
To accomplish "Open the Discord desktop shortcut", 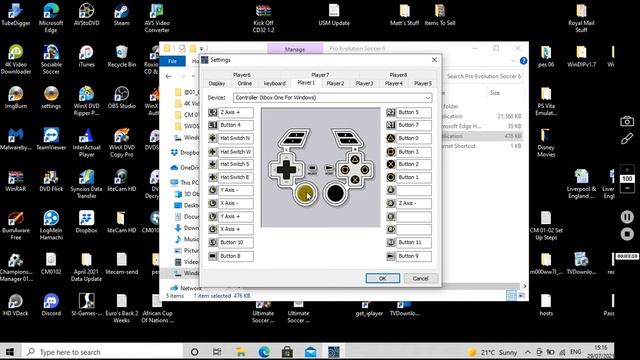I will [51, 305].
